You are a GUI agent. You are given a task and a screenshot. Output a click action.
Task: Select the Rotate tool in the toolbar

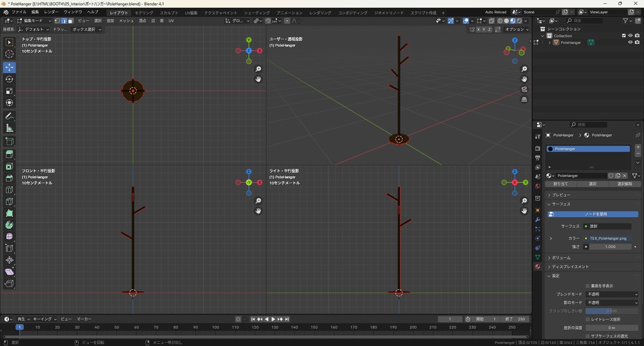coord(9,79)
